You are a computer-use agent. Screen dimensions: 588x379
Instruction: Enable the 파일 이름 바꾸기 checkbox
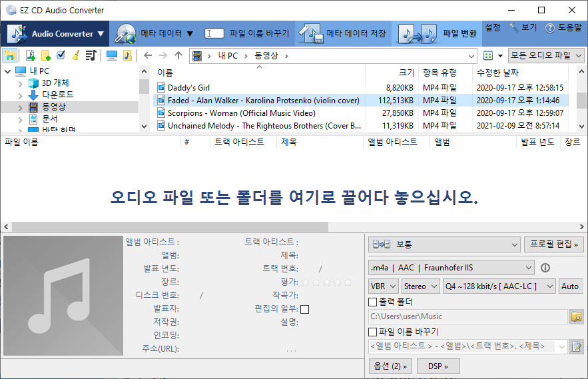tap(372, 332)
